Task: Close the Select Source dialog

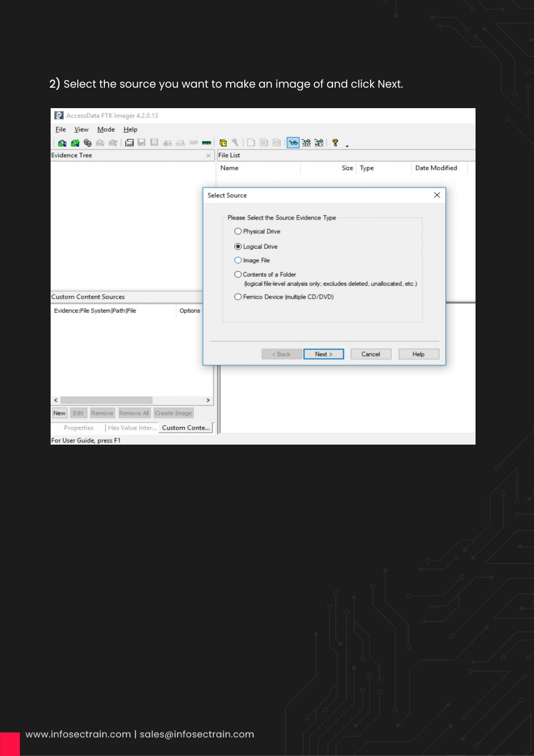Action: pos(437,195)
